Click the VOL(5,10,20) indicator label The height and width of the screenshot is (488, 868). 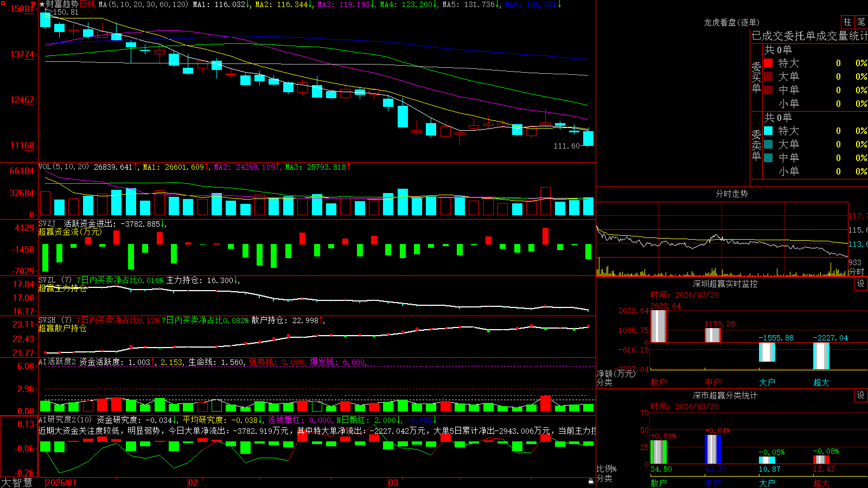click(63, 167)
